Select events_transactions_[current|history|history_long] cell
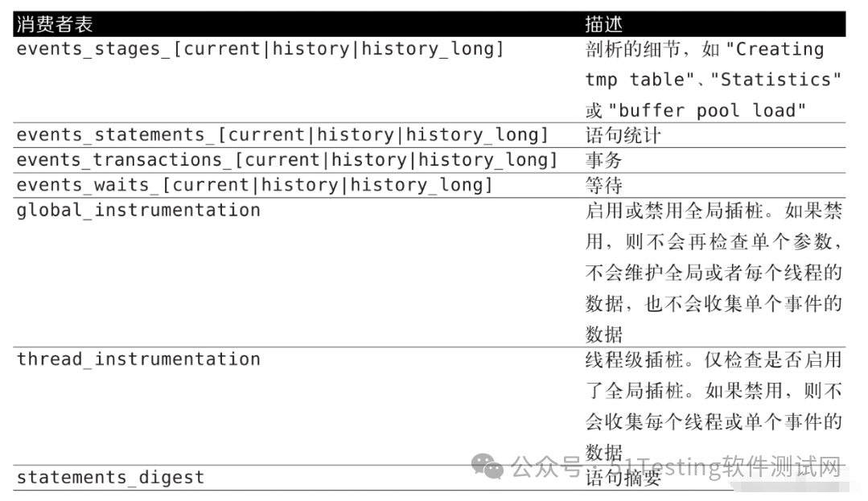 tap(286, 160)
